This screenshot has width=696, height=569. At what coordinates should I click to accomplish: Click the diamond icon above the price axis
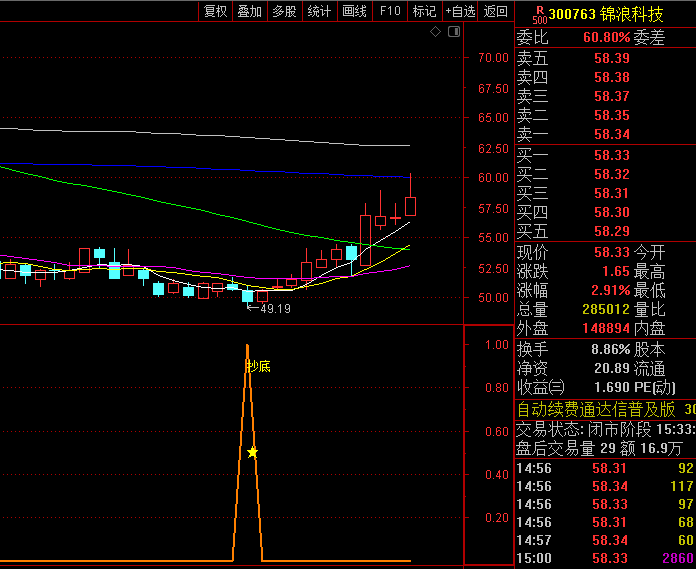click(x=436, y=32)
